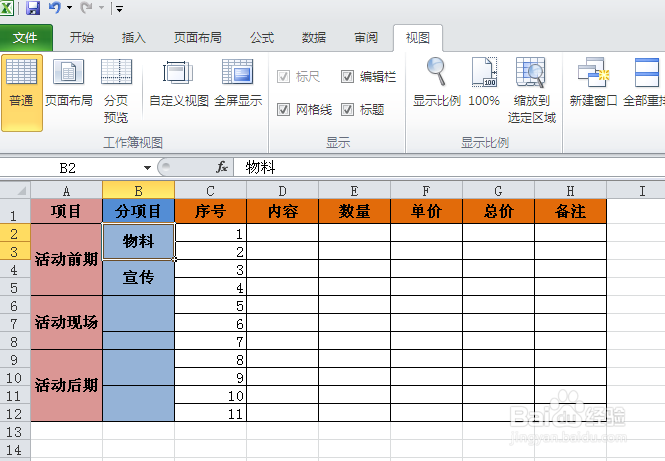
Task: Select column B header
Action: click(x=138, y=190)
